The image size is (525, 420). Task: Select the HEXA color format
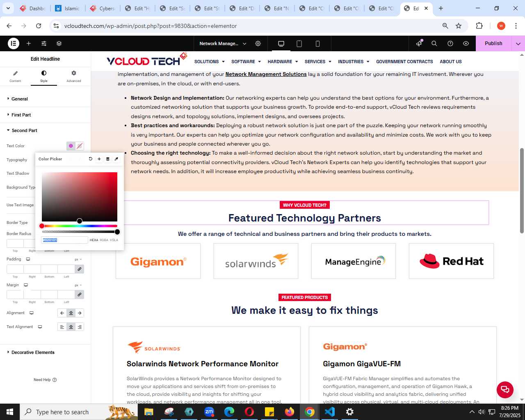(94, 240)
